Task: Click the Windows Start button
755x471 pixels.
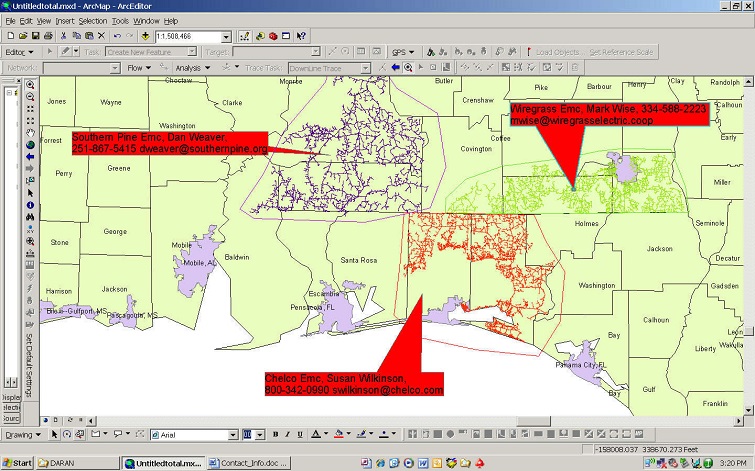Action: click(18, 463)
